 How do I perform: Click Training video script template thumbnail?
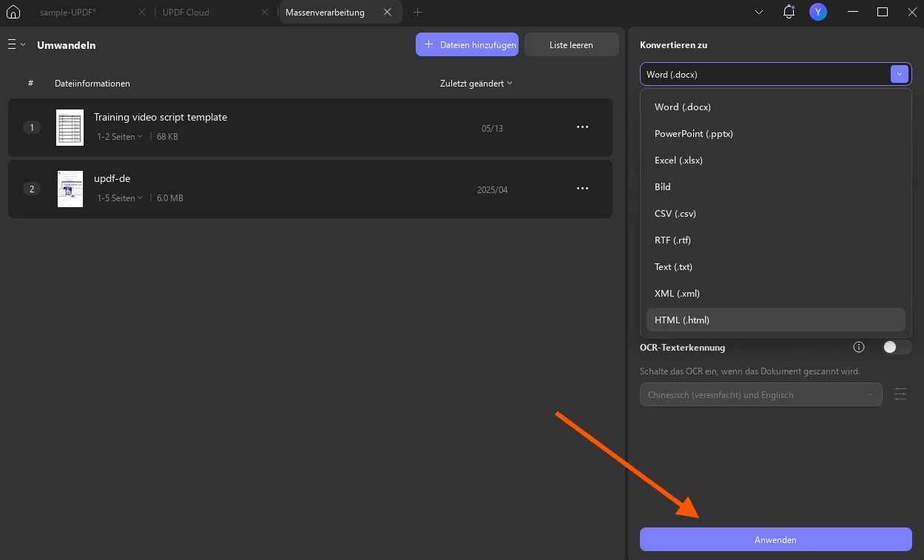(x=70, y=127)
